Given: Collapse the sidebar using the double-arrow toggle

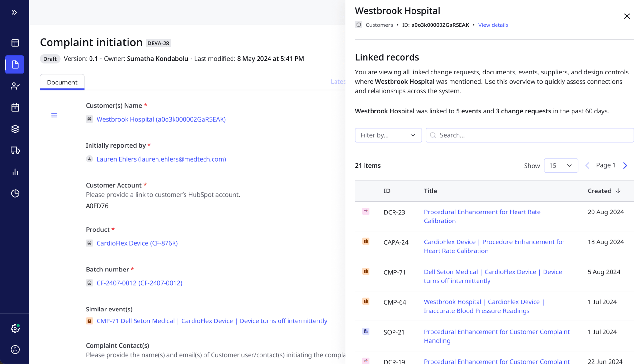Looking at the screenshot, I should [x=14, y=12].
